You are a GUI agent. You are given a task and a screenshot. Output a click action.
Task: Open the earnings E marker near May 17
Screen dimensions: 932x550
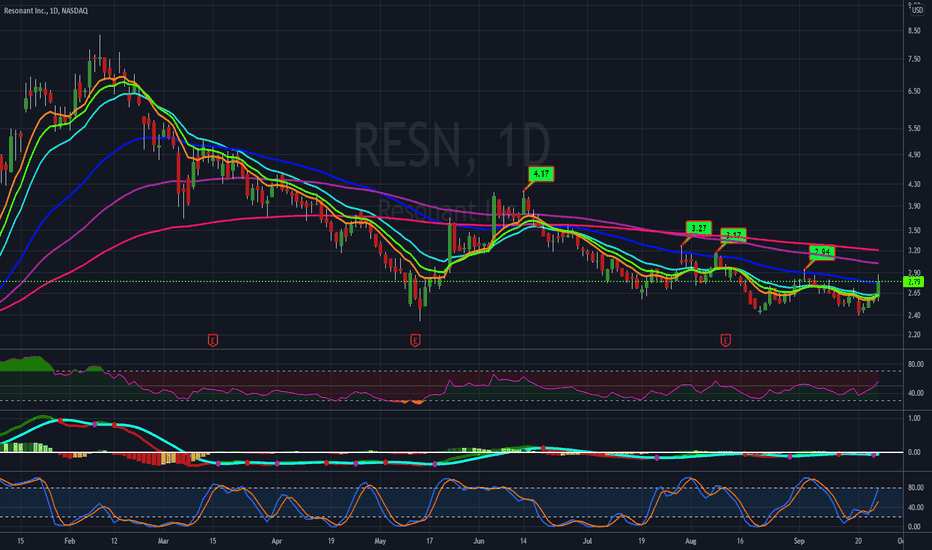click(x=415, y=340)
